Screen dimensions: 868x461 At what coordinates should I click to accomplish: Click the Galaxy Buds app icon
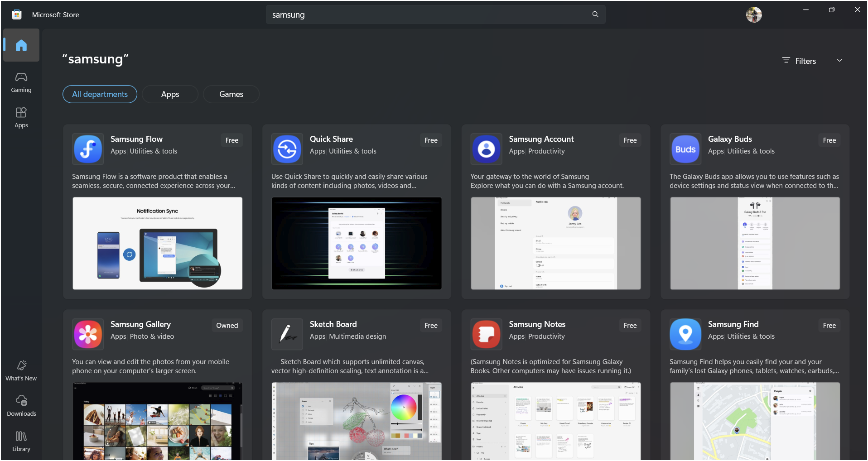pos(685,149)
